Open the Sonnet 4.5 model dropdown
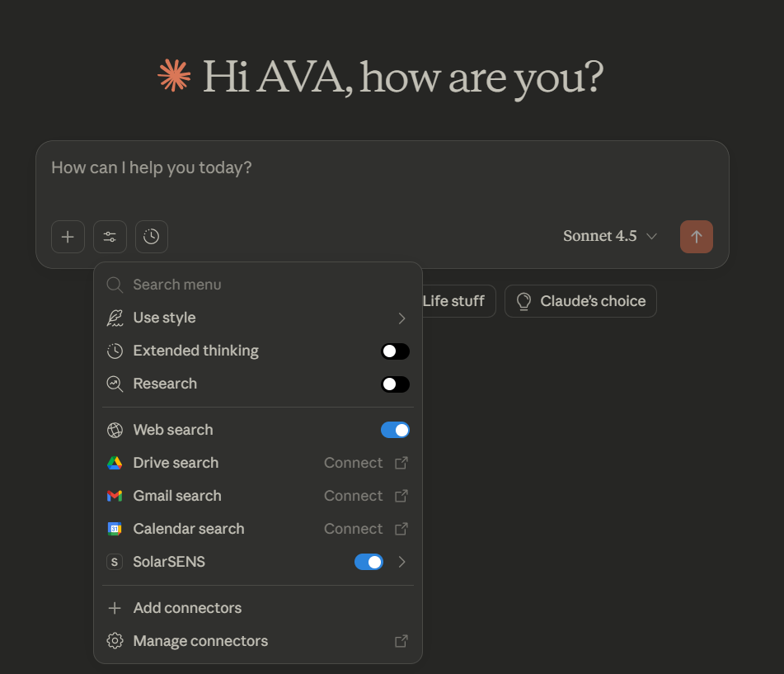The image size is (784, 674). point(610,237)
